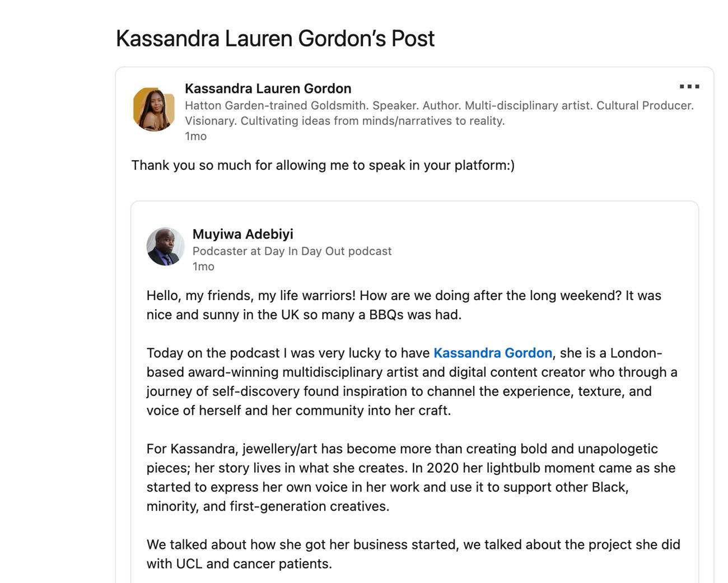The height and width of the screenshot is (583, 728).
Task: Click Muyiwa Adebiyi's profile photo
Action: pos(165,246)
